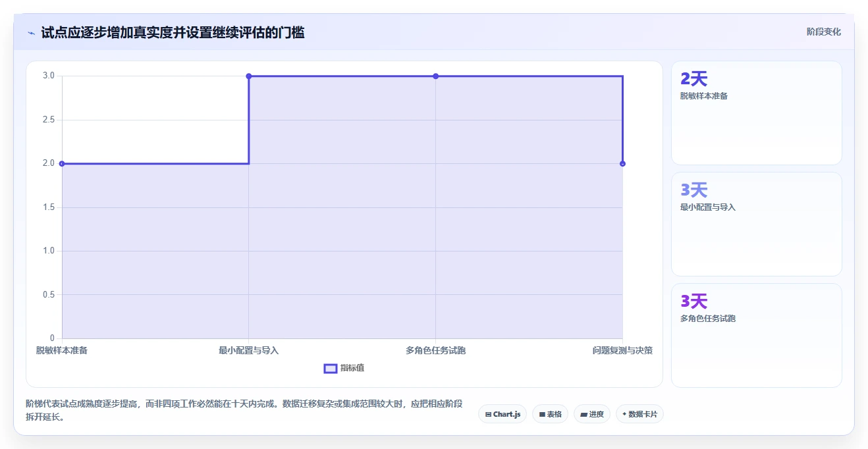Choose the 数据卡片 view chip
The image size is (868, 449).
639,414
